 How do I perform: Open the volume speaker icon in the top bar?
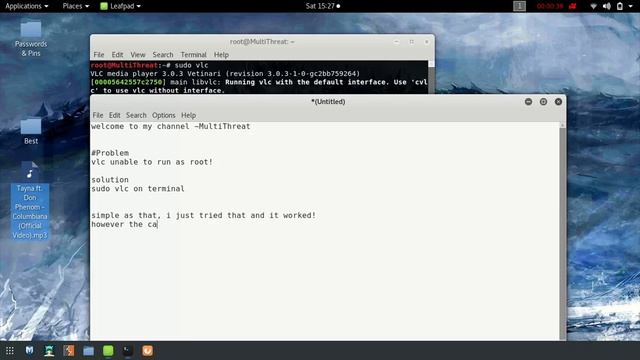click(x=607, y=6)
